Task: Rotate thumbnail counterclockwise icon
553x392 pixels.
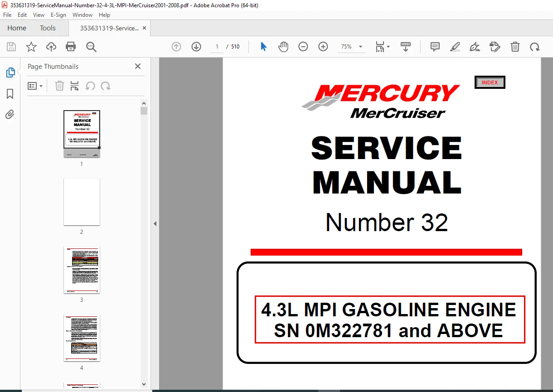Action: (x=90, y=86)
